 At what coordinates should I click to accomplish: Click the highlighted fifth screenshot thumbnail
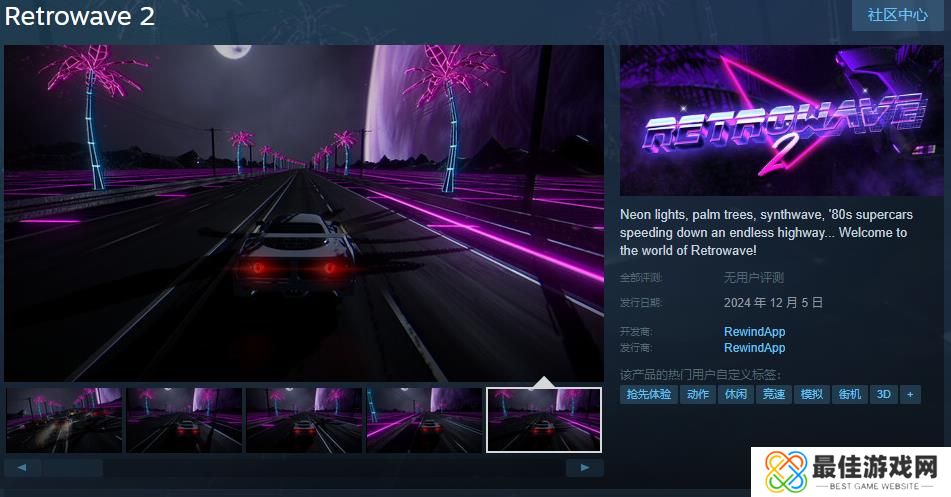click(x=544, y=420)
